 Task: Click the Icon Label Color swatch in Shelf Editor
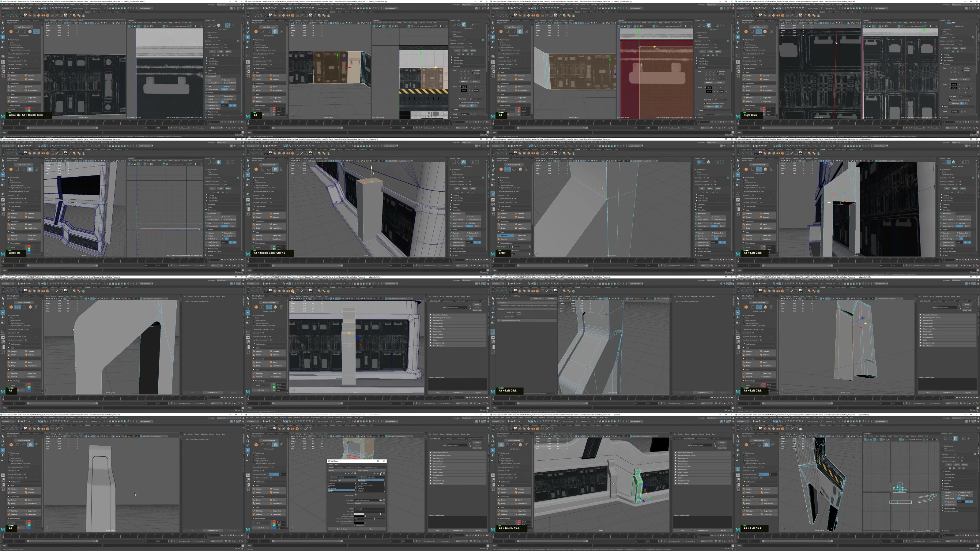[359, 514]
